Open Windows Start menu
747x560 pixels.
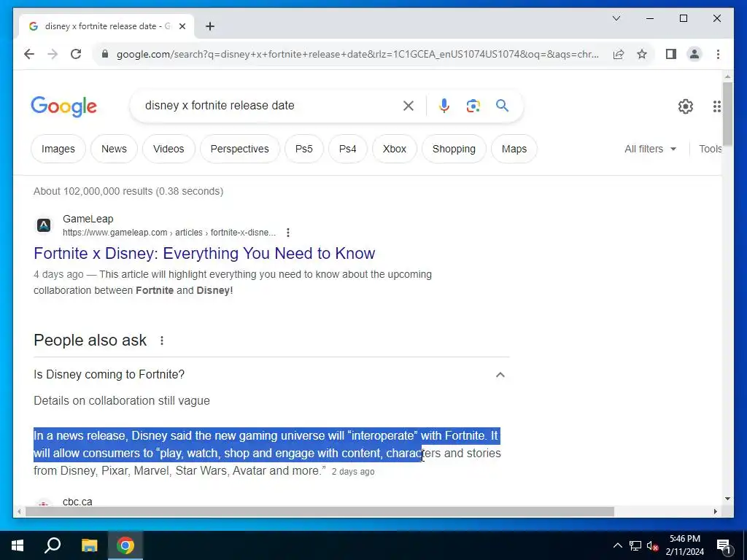coord(18,545)
